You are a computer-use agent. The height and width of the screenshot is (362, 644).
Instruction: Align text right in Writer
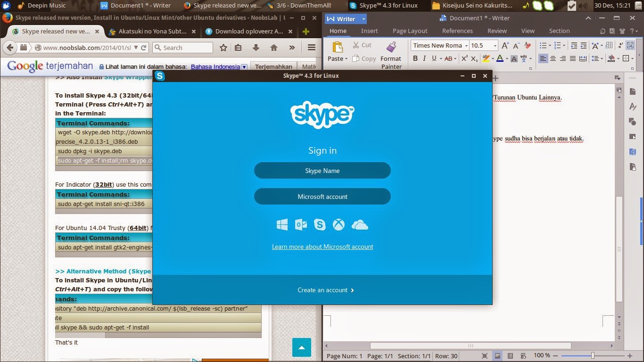pos(563,58)
